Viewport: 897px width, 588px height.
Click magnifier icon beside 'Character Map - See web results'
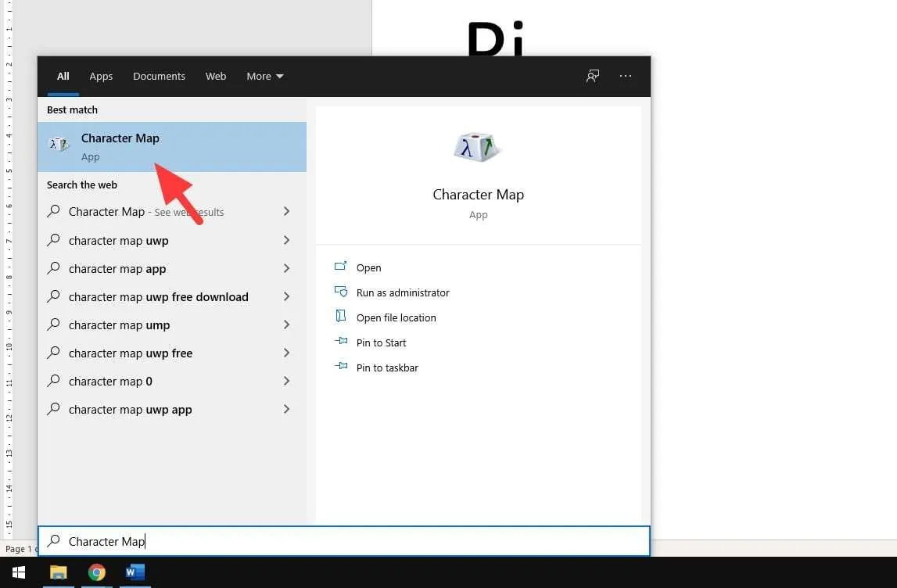point(54,211)
